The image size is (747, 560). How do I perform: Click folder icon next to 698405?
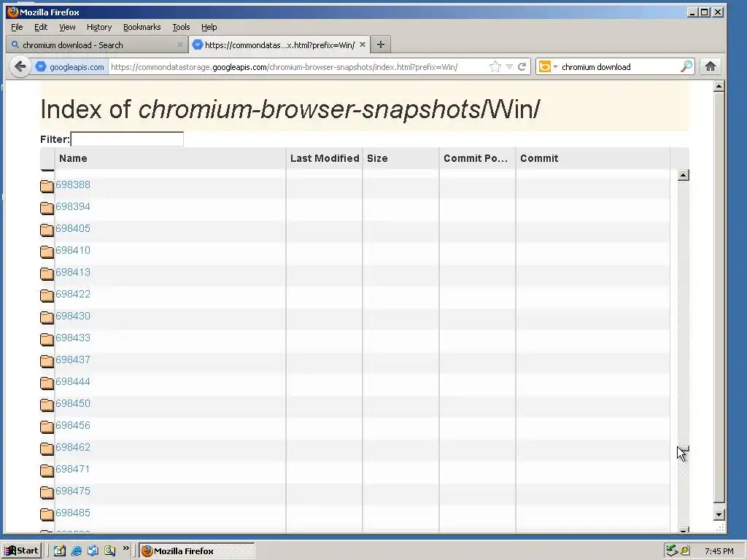pyautogui.click(x=47, y=230)
